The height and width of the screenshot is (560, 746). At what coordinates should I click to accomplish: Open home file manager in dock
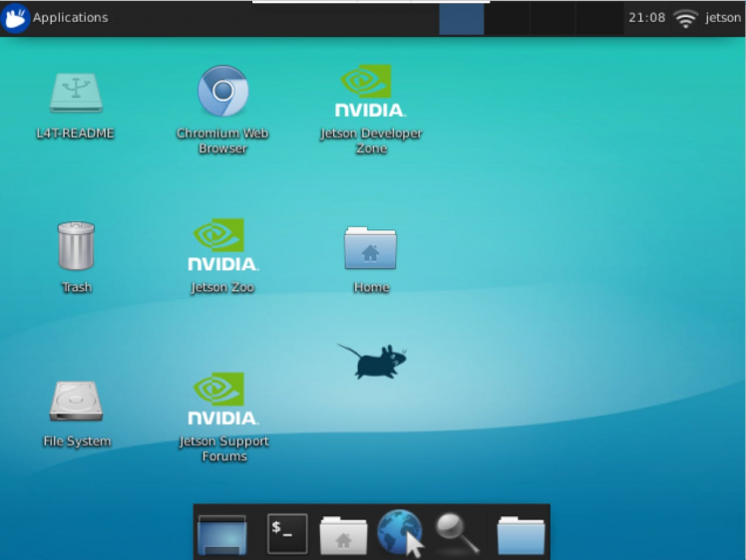[343, 535]
